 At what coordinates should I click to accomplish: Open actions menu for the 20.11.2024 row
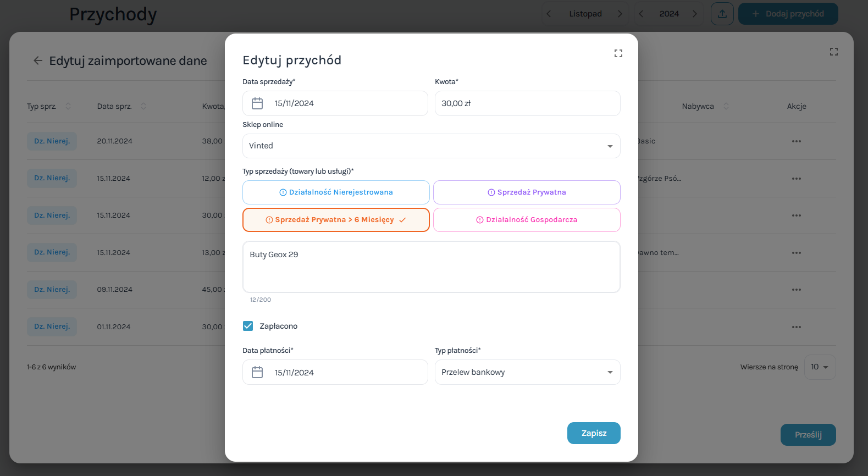coord(796,141)
